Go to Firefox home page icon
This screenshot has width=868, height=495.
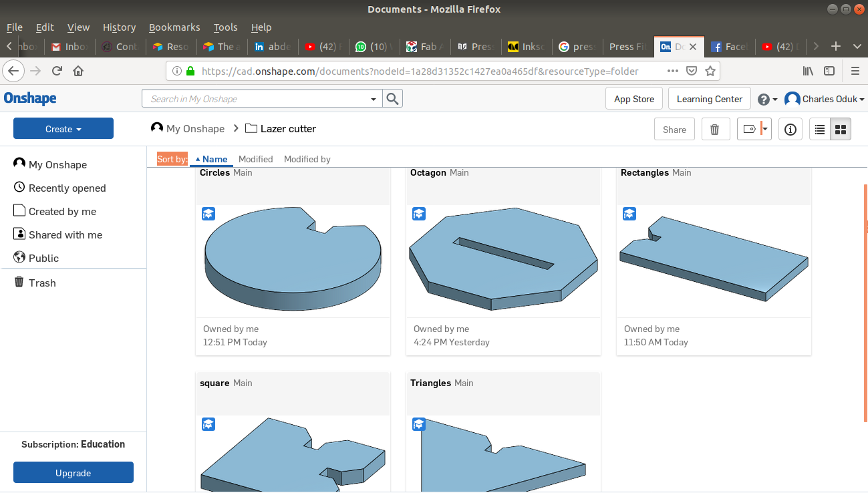pyautogui.click(x=78, y=71)
